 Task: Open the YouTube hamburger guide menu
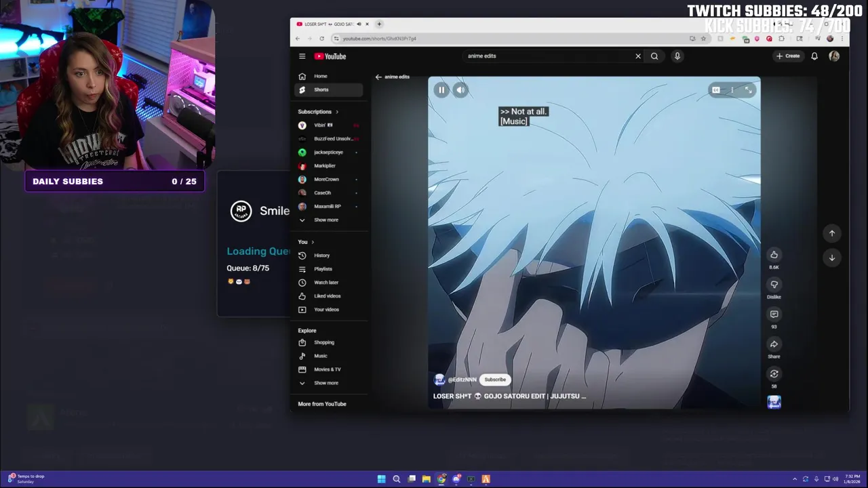click(302, 56)
